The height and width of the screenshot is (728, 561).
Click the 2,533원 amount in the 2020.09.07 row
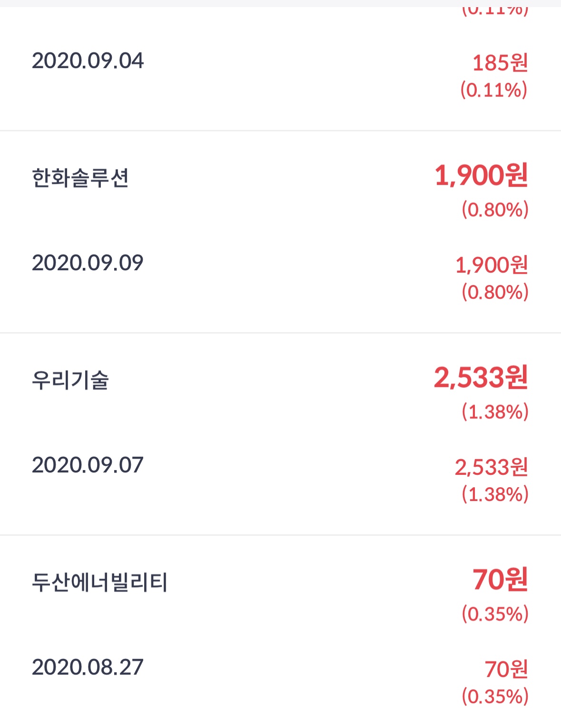[491, 467]
